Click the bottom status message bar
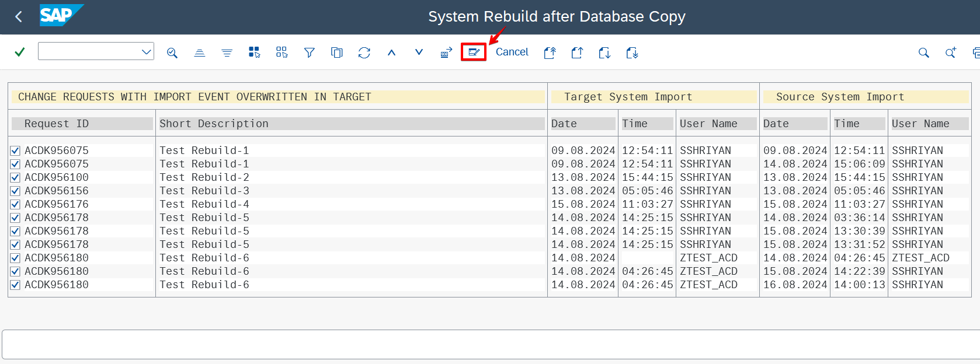Image resolution: width=980 pixels, height=364 pixels. tap(491, 344)
